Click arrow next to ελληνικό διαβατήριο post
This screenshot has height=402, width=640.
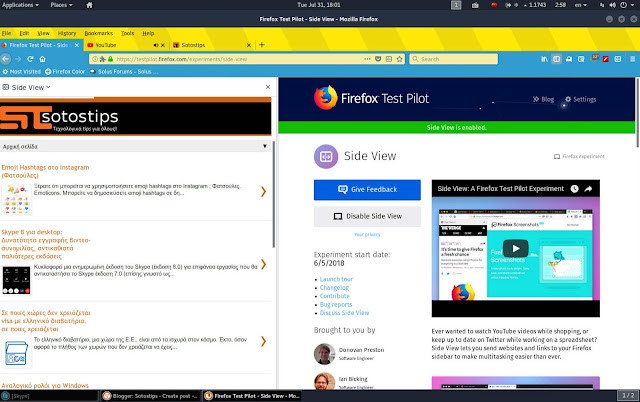coord(263,341)
